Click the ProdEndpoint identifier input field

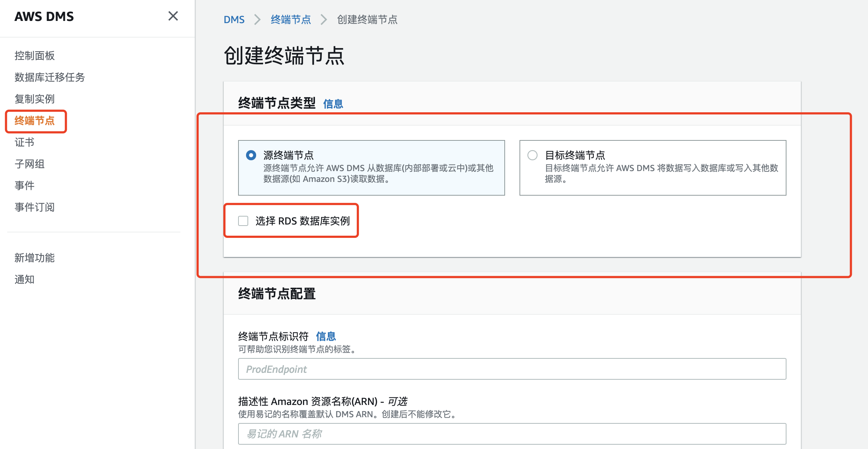[x=512, y=369]
